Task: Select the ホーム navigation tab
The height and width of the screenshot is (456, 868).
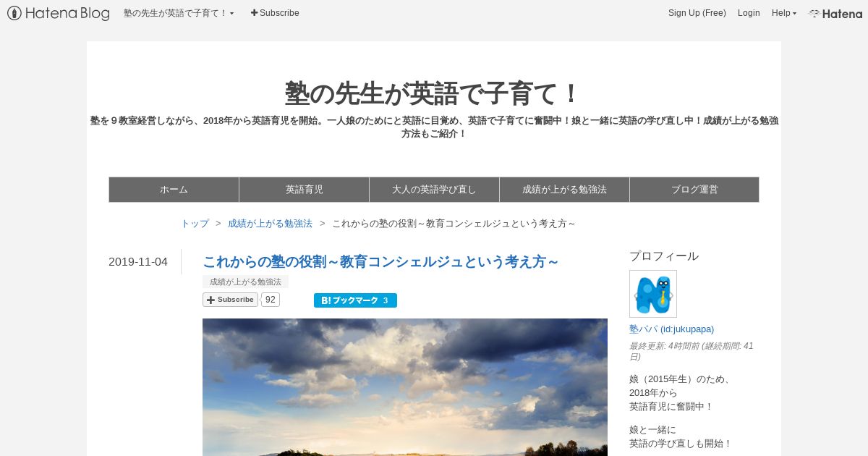Action: 174,190
